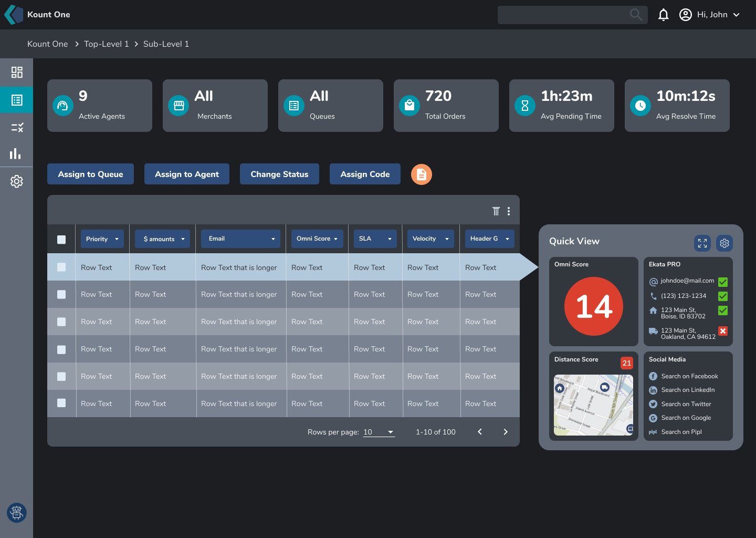Click Assign Code button
Screen dimensions: 756x538
(x=365, y=174)
